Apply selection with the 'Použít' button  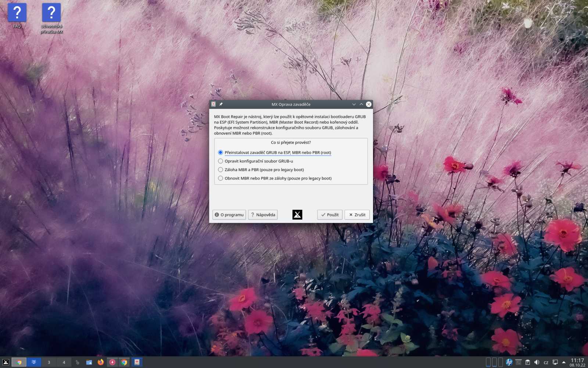coord(330,215)
